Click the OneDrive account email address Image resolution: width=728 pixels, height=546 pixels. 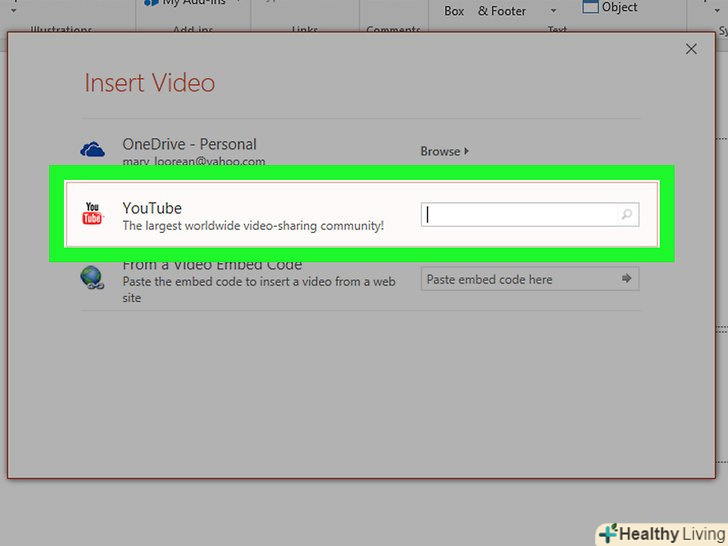click(x=194, y=161)
